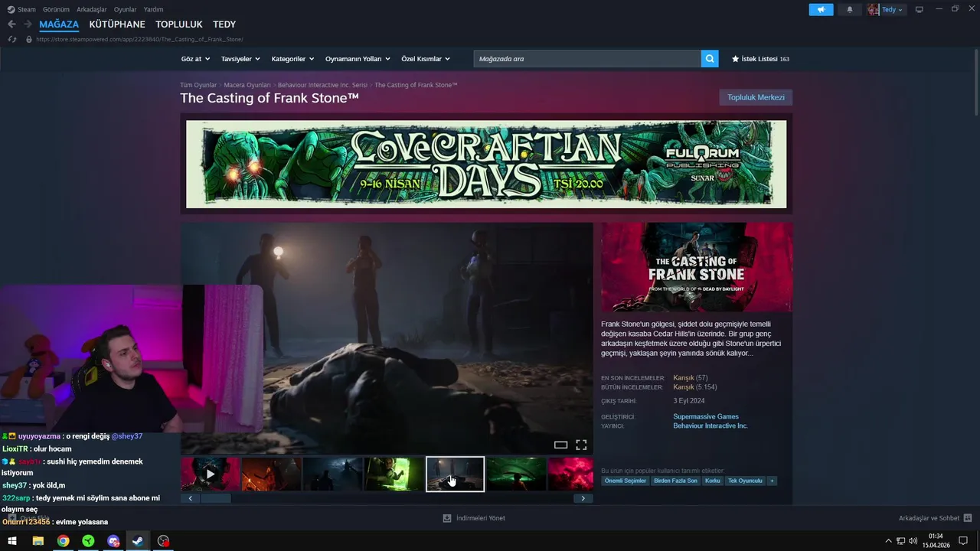Expand the Özel Kısımlar menu
The width and height of the screenshot is (980, 551).
coord(426,59)
